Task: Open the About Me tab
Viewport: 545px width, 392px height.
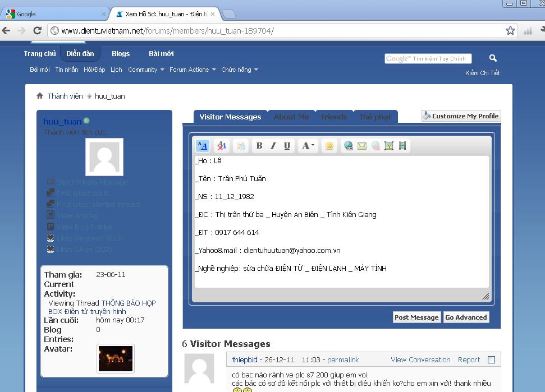Action: [x=291, y=117]
